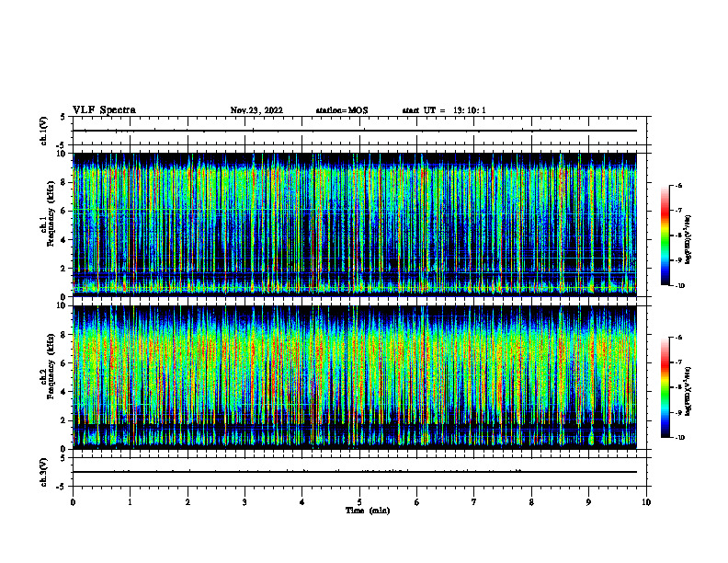Image resolution: width=728 pixels, height=563 pixels.
Task: Click the "Time (min)" axis label
Action: [368, 511]
